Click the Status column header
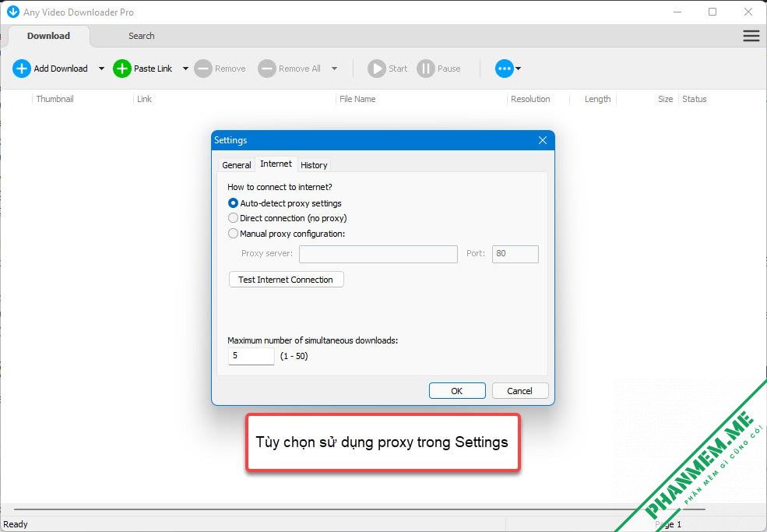This screenshot has width=767, height=532. tap(694, 100)
